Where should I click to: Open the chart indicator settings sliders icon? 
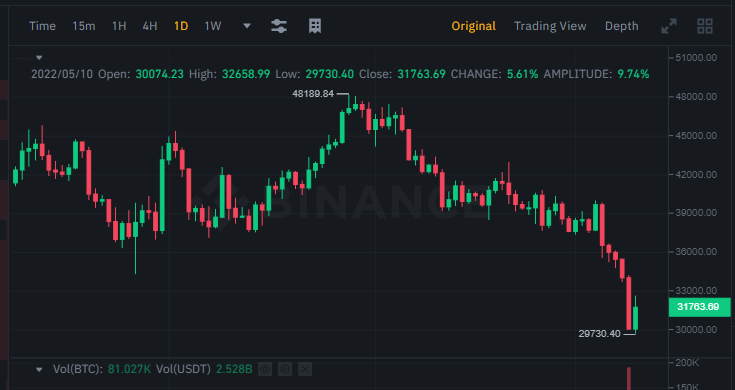click(x=279, y=26)
